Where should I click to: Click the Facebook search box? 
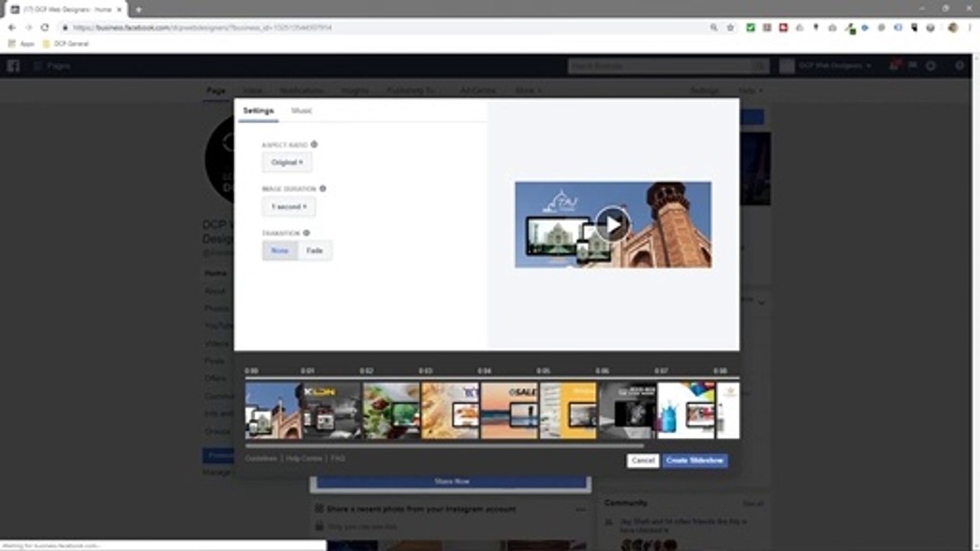click(668, 67)
